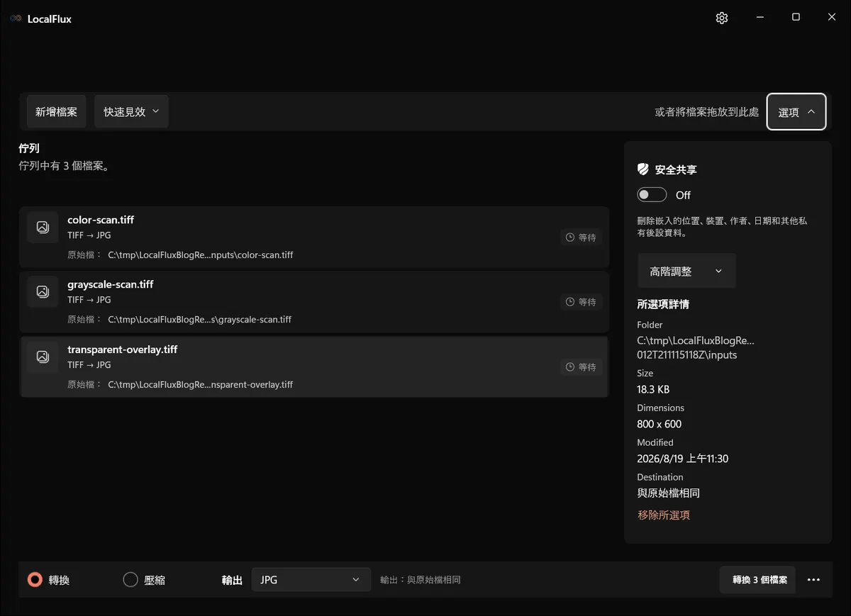Select the 壓縮 radio button
851x616 pixels.
click(x=130, y=580)
